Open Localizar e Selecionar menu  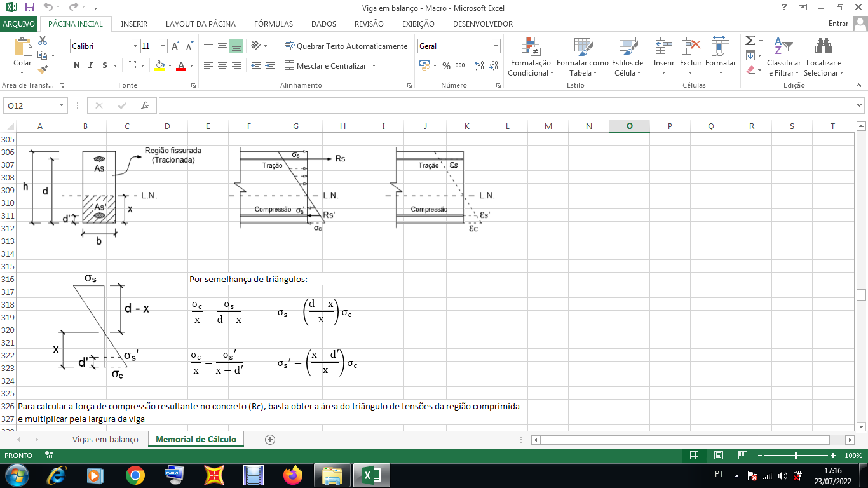pyautogui.click(x=824, y=57)
